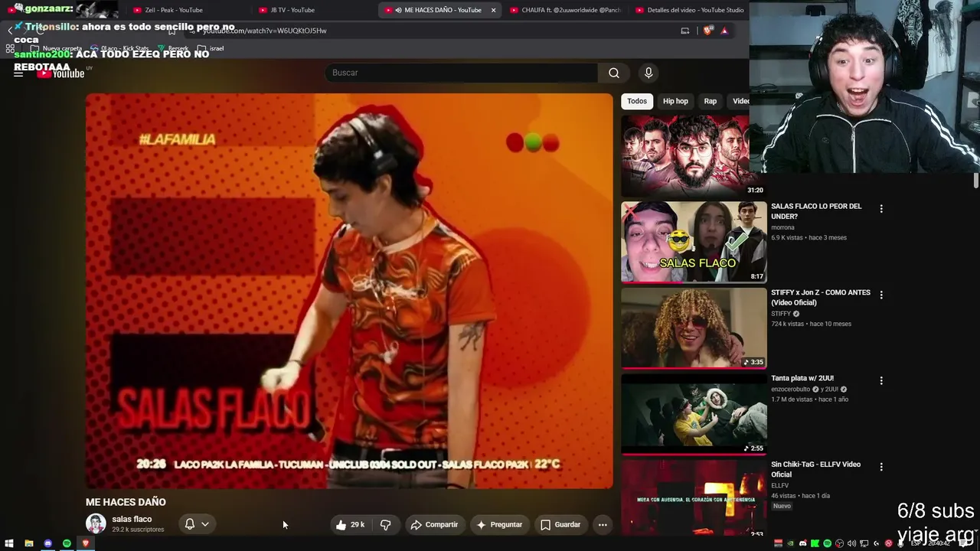
Task: Open the 31:20 recommended video thumbnail
Action: coord(694,156)
